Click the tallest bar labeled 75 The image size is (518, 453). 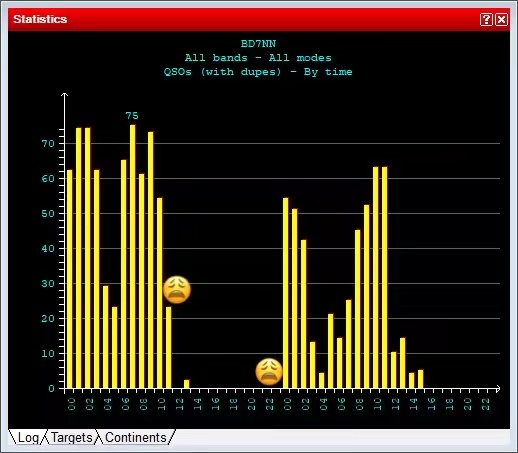(133, 256)
